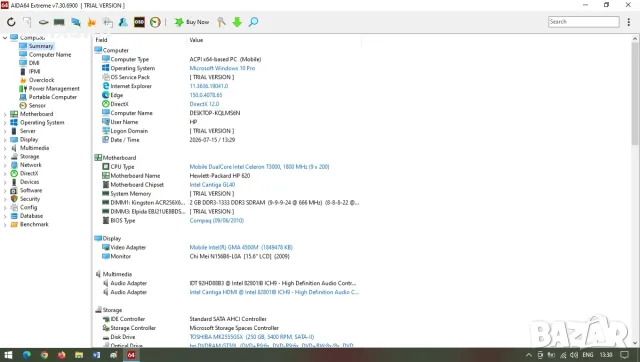This screenshot has height=362, width=640.
Task: Expand the Motherboard tree node
Action: (x=5, y=114)
